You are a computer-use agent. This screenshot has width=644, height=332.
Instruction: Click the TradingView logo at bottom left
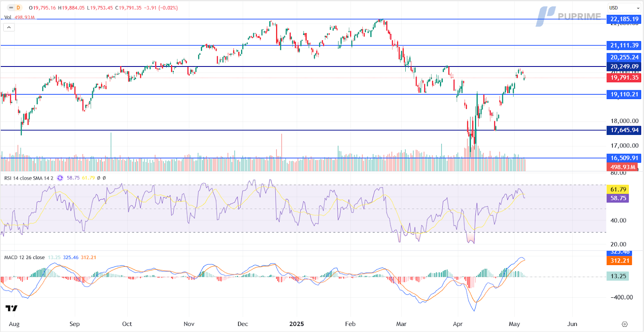11,308
